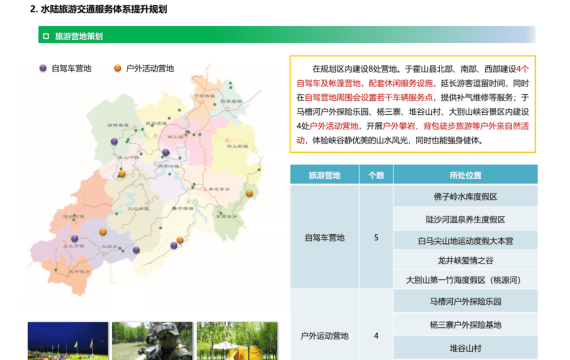Click the orange 户外活动营地 legend circle
Image resolution: width=570 pixels, height=360 pixels.
click(x=117, y=68)
